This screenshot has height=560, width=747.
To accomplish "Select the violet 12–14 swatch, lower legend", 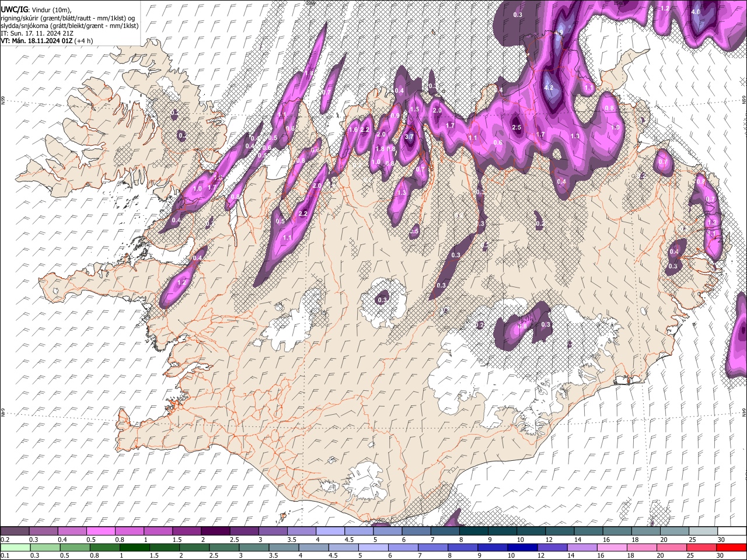I will click(x=552, y=547).
